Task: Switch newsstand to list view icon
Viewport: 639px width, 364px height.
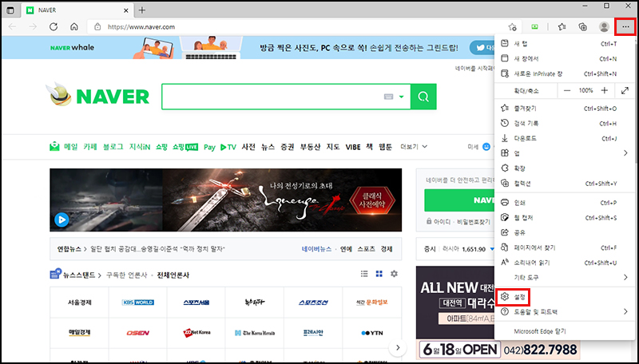Action: 364,274
